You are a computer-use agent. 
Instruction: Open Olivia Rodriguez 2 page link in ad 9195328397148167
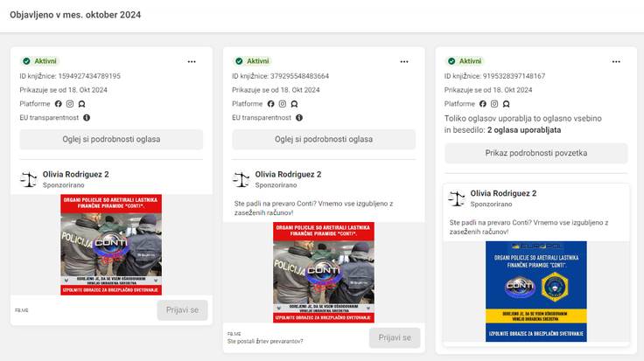[x=503, y=193]
